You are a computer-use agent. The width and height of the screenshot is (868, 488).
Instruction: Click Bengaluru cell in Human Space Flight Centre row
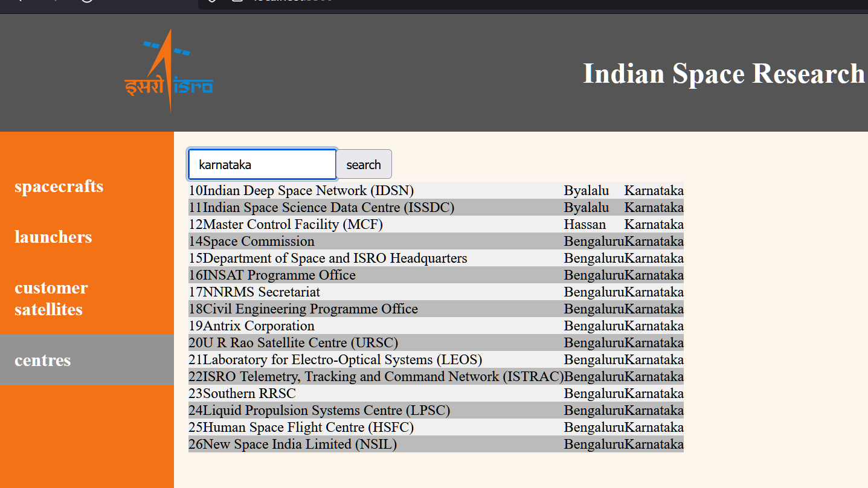point(594,427)
